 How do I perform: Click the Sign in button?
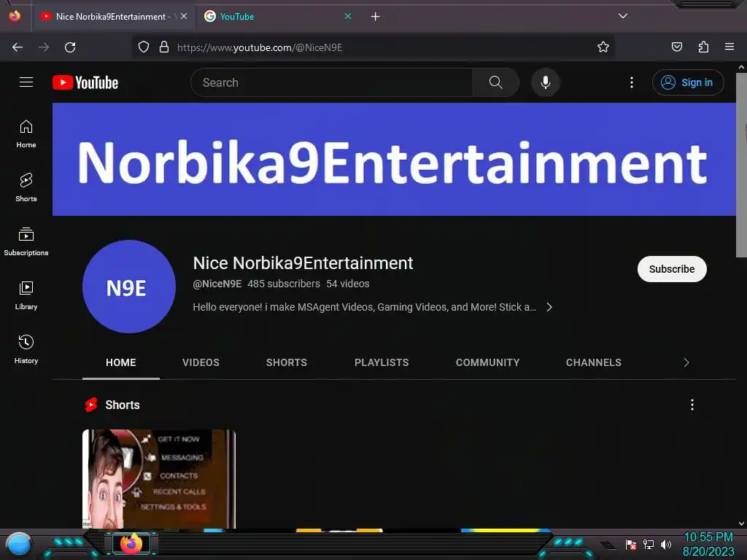click(x=688, y=82)
